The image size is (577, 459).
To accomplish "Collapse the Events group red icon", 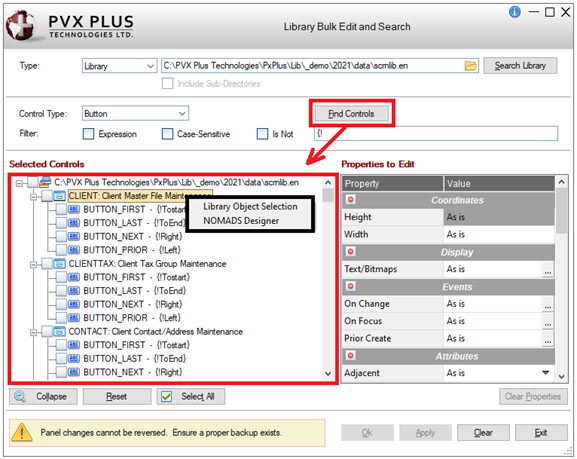I will (x=351, y=286).
